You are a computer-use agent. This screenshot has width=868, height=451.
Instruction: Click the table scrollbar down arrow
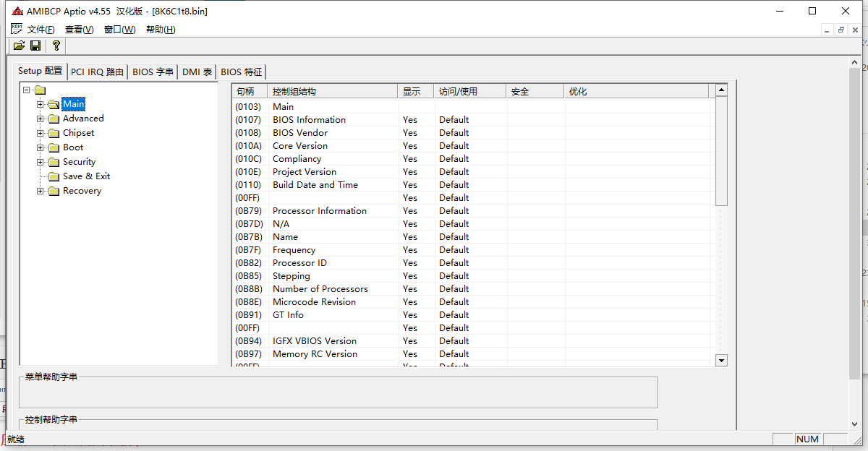point(720,359)
